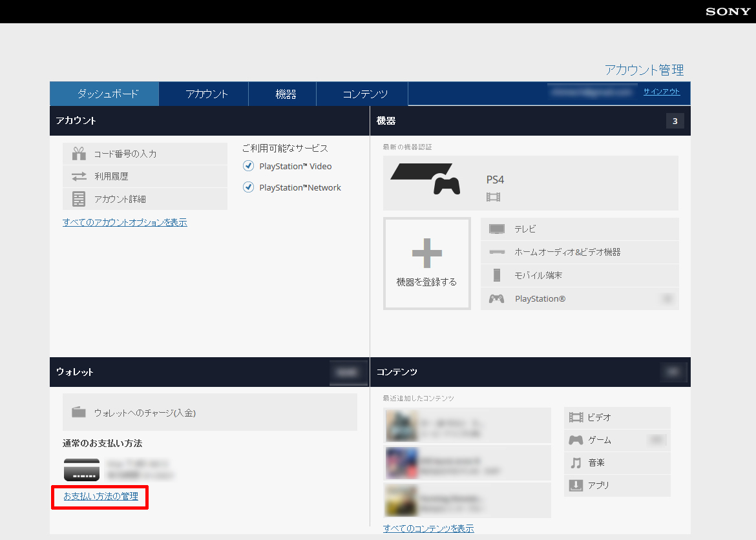Open the download icon for アプリ

576,485
